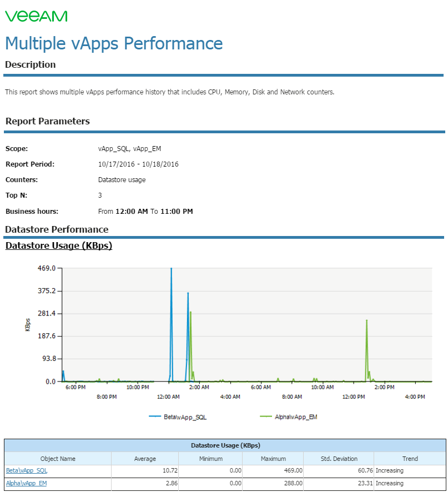Click the Veeam logo
The image size is (448, 492).
[x=36, y=16]
